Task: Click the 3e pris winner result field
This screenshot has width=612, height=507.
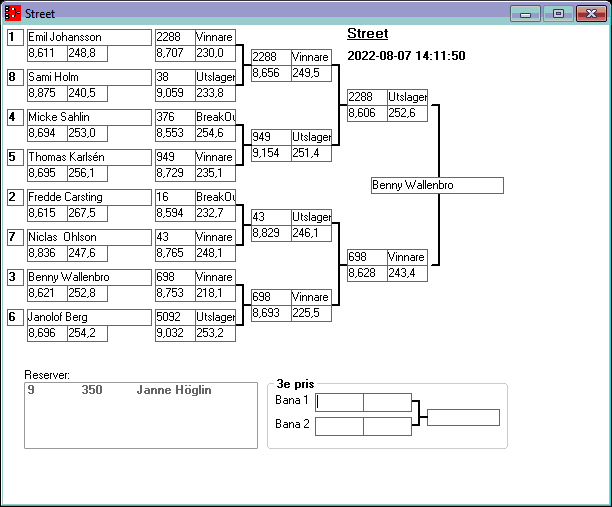Action: (463, 417)
